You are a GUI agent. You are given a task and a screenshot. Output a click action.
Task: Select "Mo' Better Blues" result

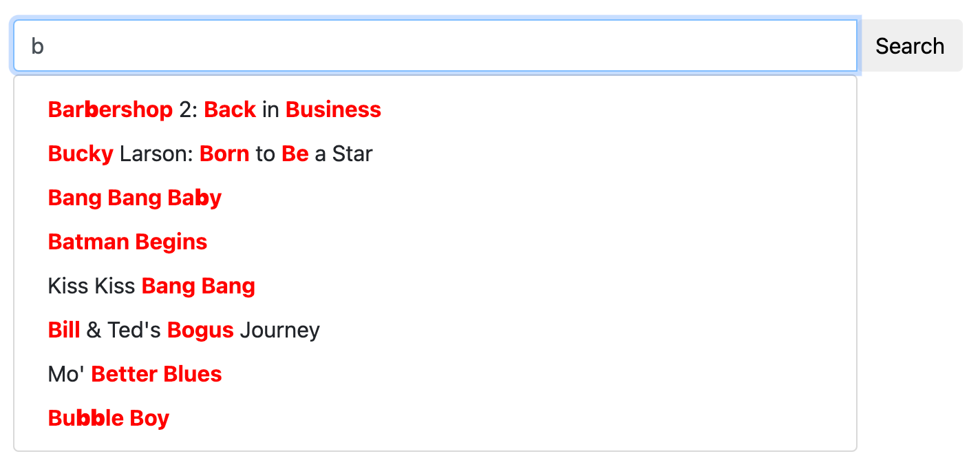(x=134, y=373)
